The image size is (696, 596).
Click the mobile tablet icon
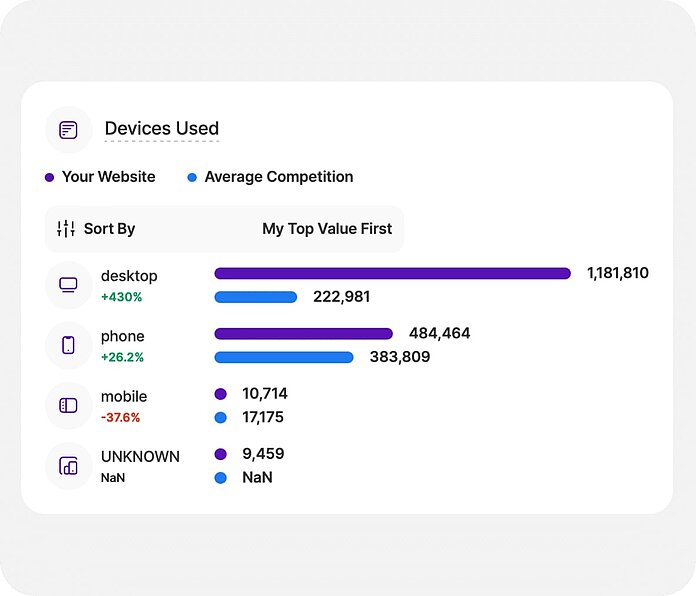coord(68,405)
